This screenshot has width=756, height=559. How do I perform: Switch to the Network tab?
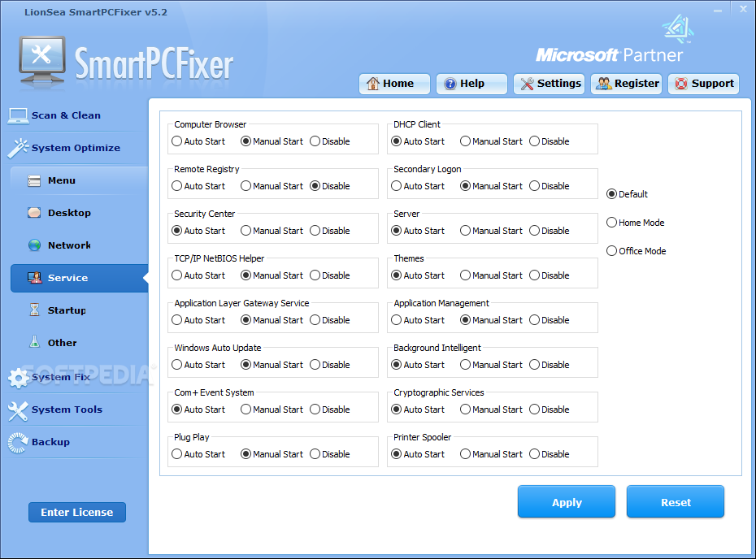click(79, 245)
